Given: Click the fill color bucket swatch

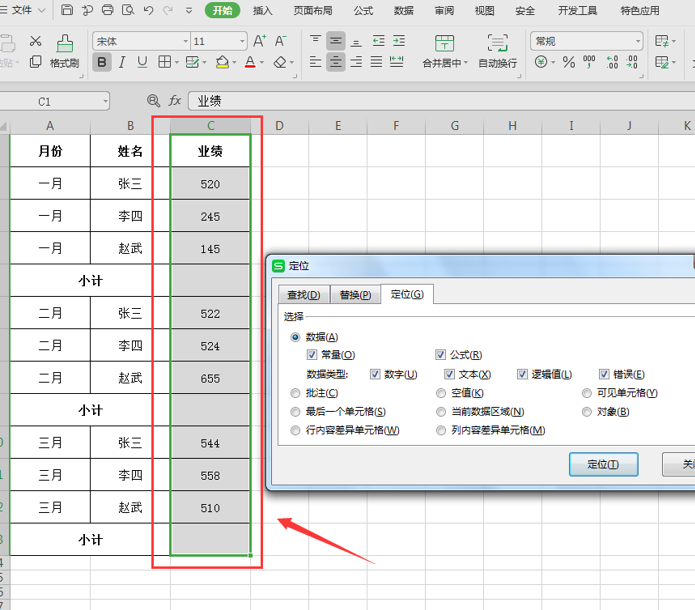Looking at the screenshot, I should [222, 62].
